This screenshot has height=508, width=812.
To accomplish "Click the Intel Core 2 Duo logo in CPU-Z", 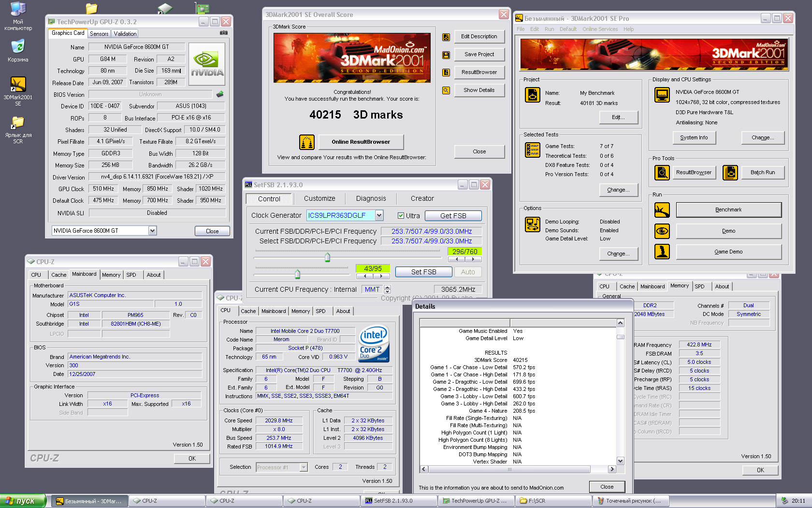I will [374, 344].
